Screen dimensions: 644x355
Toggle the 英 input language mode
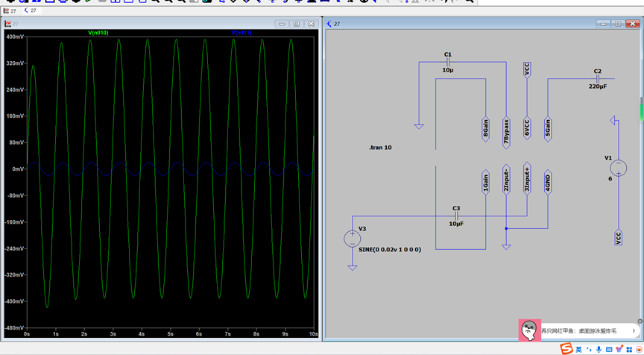tap(580, 349)
